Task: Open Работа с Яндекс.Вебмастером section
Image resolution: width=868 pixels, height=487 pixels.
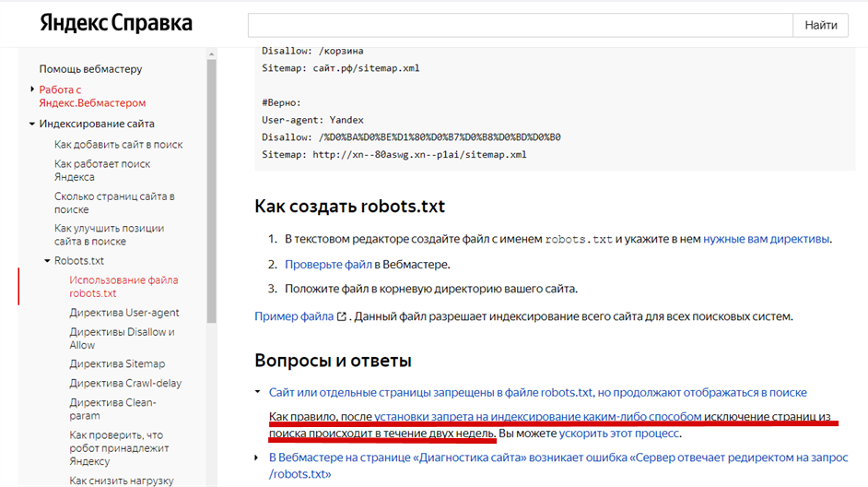Action: [x=92, y=96]
